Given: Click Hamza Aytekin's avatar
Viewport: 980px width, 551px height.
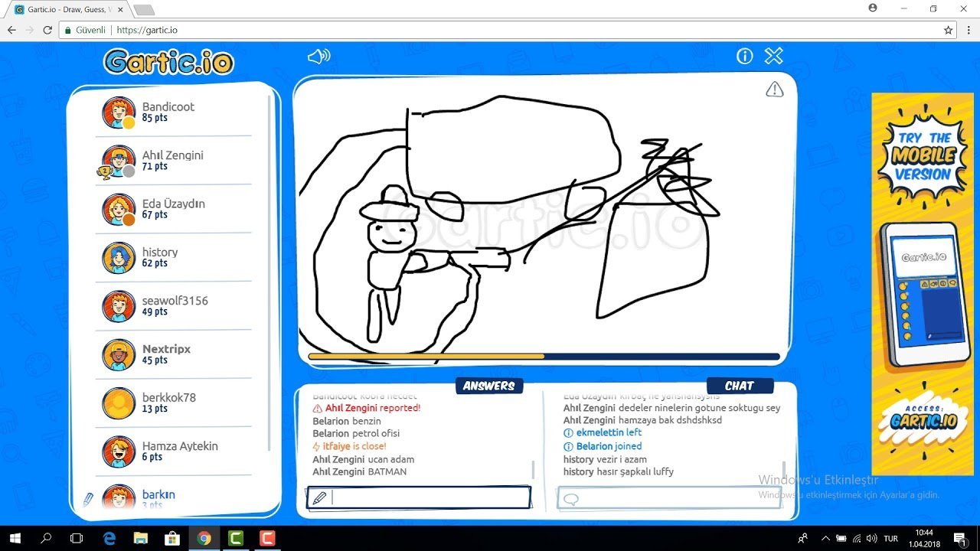Looking at the screenshot, I should pyautogui.click(x=119, y=452).
